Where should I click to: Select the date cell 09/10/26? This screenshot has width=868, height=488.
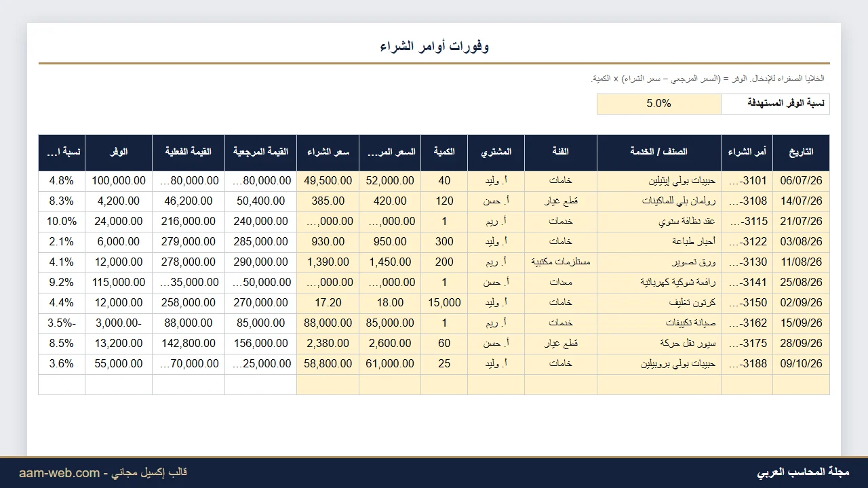(x=801, y=364)
